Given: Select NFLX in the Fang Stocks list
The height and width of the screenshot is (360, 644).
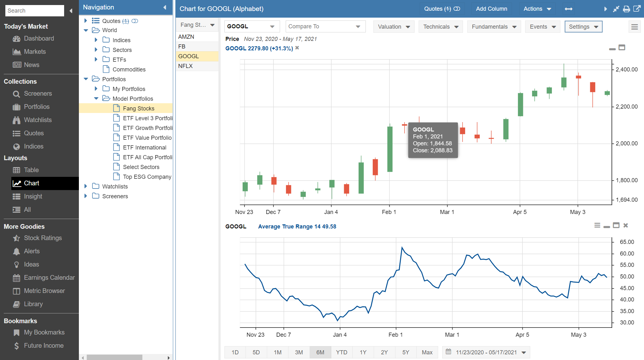Looking at the screenshot, I should pyautogui.click(x=185, y=66).
